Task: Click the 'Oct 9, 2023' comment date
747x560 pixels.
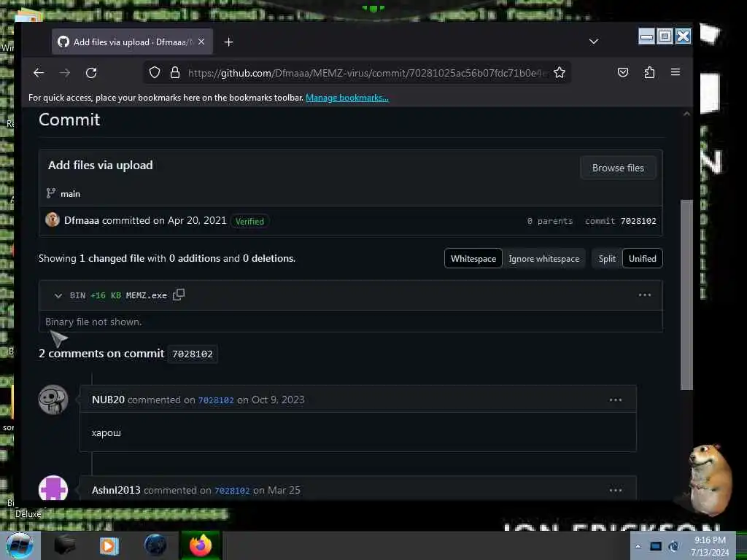Action: coord(278,400)
